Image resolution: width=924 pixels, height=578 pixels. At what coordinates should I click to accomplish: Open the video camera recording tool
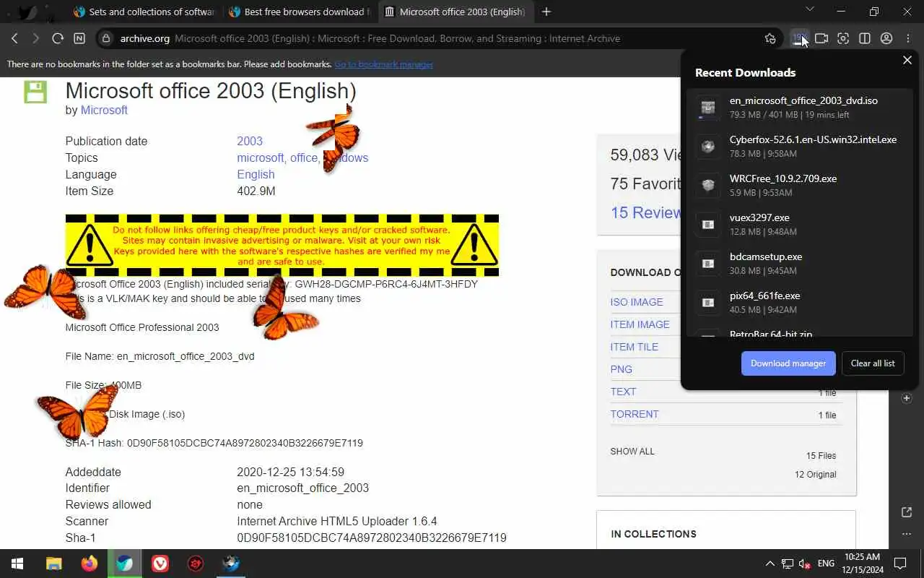click(x=821, y=38)
